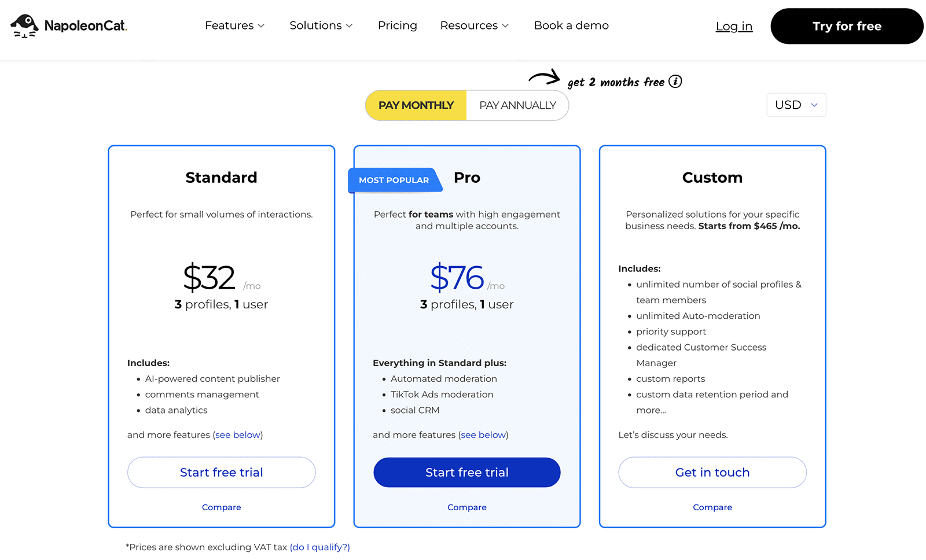The image size is (926, 560).
Task: Go to the Pricing page
Action: coord(397,25)
